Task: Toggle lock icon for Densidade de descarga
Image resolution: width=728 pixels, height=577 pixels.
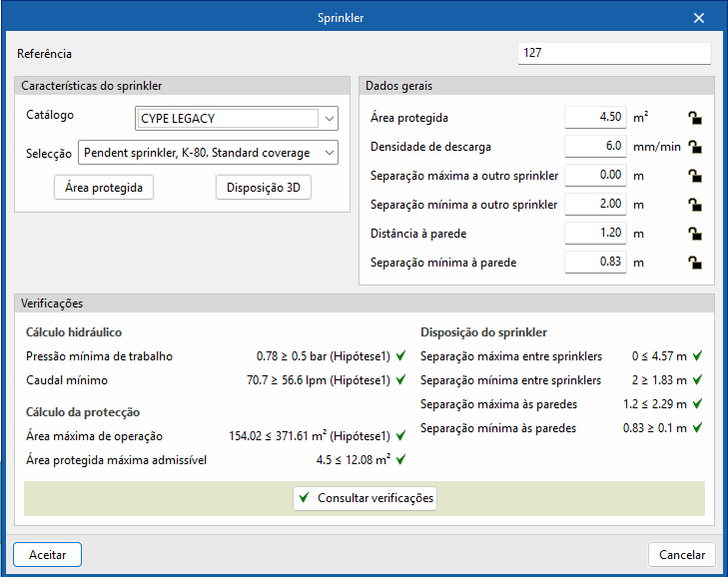Action: (x=695, y=147)
